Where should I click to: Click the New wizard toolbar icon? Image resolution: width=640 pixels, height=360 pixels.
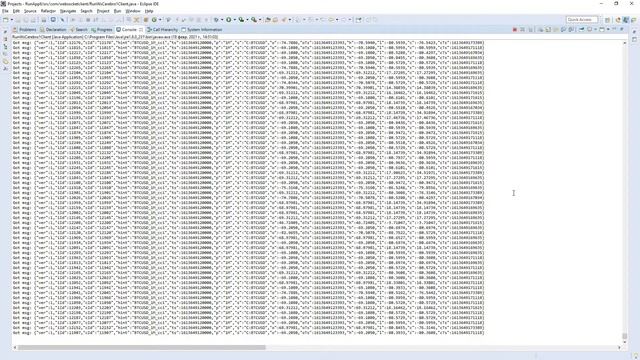pos(5,20)
